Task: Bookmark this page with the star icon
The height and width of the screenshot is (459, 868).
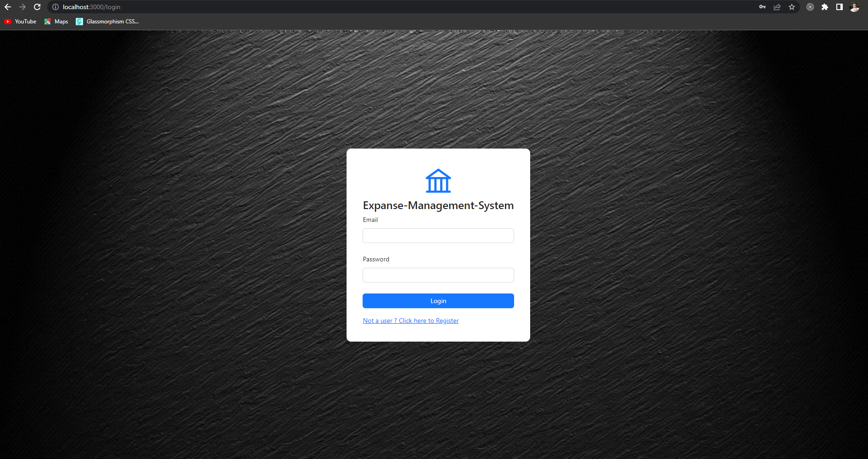Action: coord(791,7)
